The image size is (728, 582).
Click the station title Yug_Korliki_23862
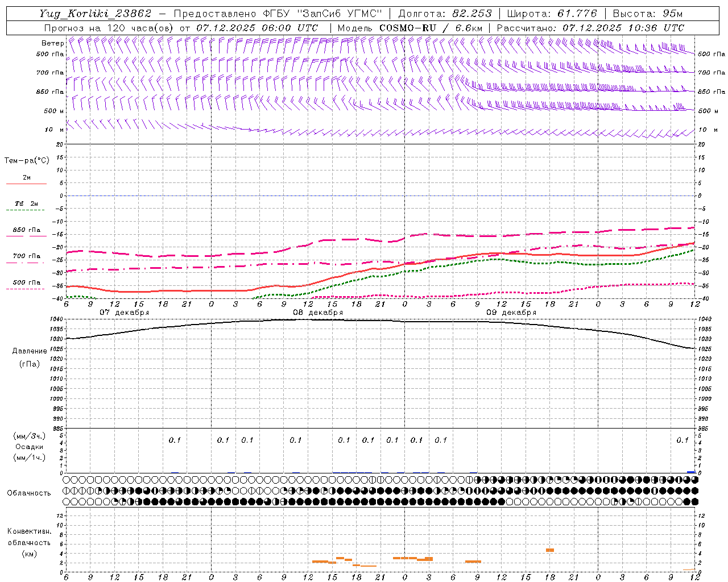[96, 14]
